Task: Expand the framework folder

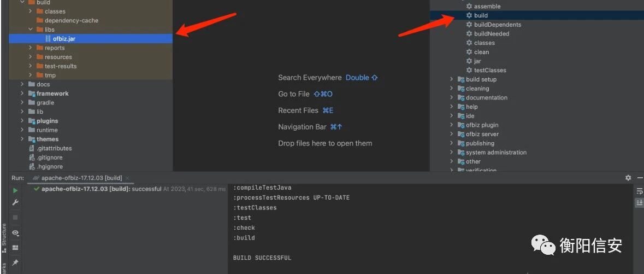Action: pos(22,94)
